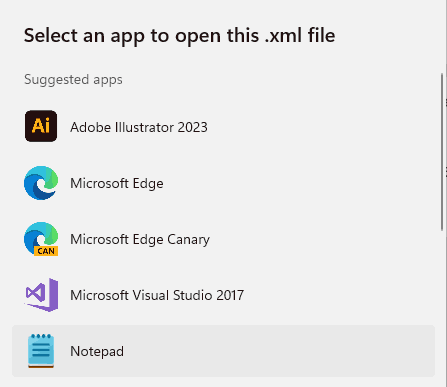Click blank area of Microsoft Edge row
The image size is (447, 387).
coord(300,183)
